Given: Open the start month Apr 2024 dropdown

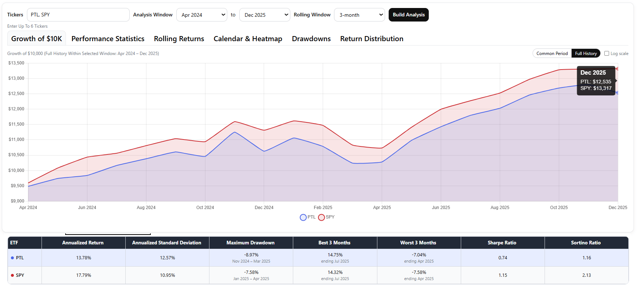Looking at the screenshot, I should tap(201, 15).
